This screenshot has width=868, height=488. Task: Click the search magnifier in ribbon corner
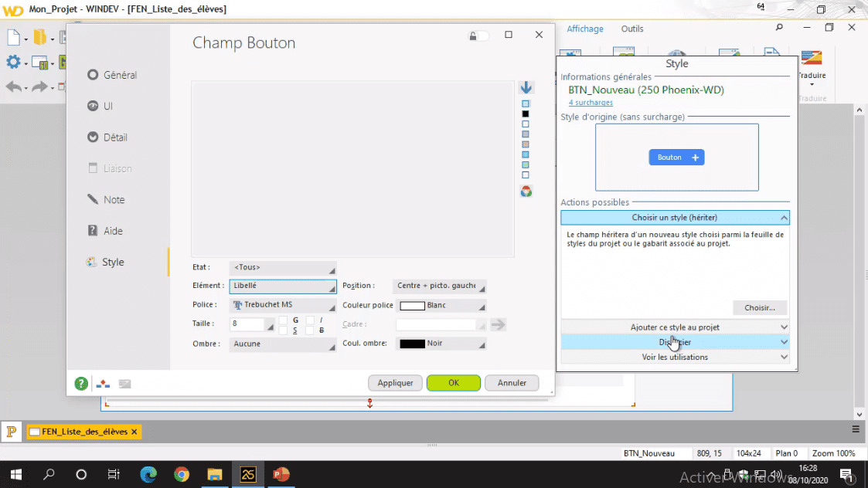pyautogui.click(x=779, y=28)
